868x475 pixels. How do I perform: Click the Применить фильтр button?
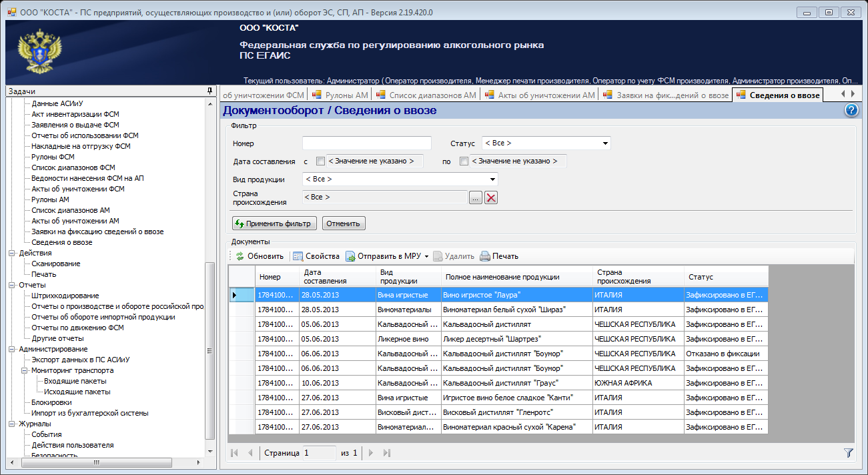(x=274, y=223)
